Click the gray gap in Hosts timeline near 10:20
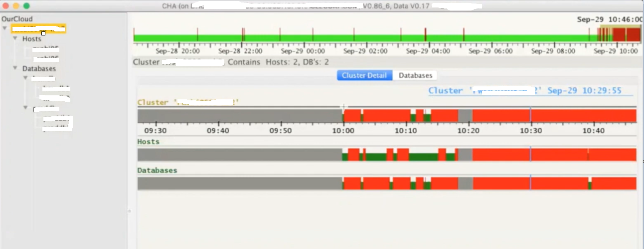Image resolution: width=644 pixels, height=249 pixels. coord(465,155)
